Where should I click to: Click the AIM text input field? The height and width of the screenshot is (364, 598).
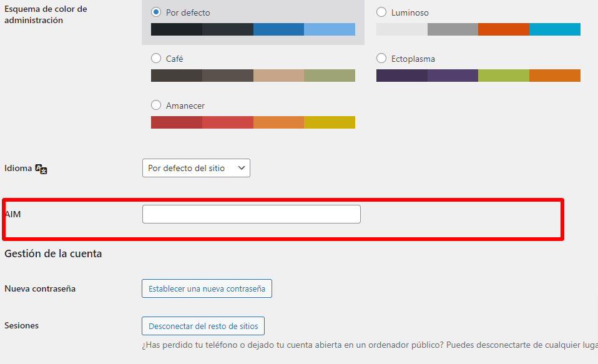pos(252,214)
